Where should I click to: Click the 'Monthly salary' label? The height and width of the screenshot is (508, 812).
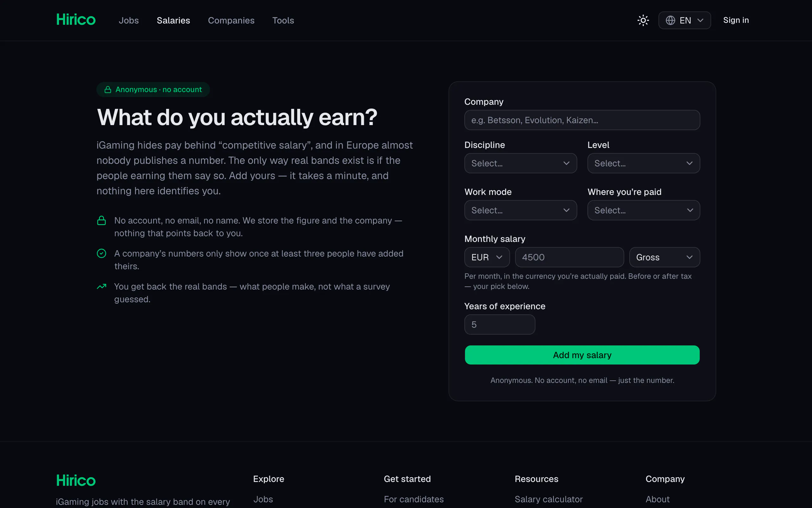(494, 239)
